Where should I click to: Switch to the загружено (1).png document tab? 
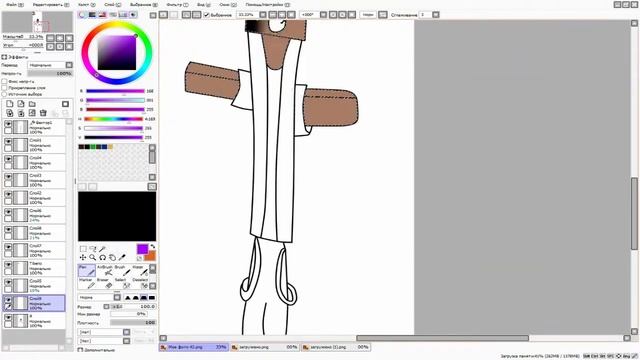(335, 347)
